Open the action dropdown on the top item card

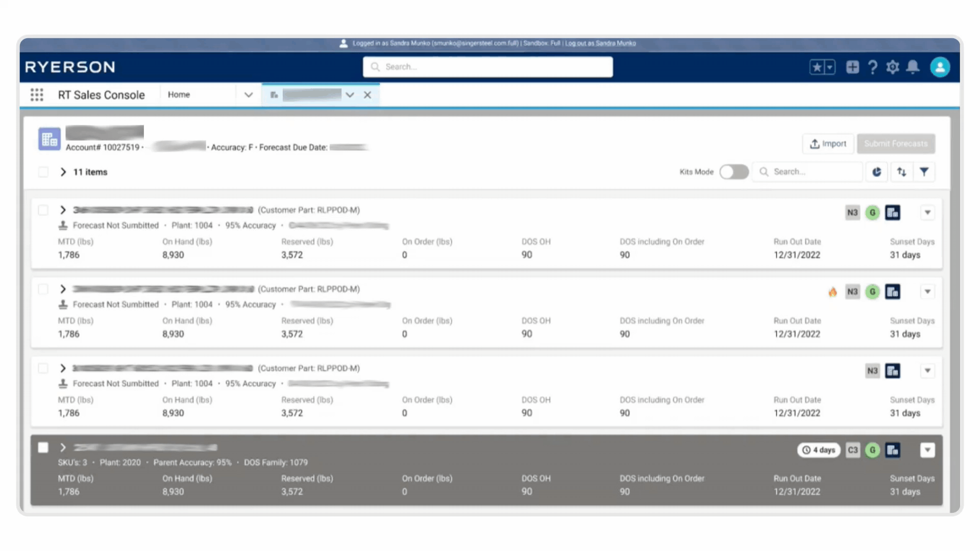tap(927, 213)
